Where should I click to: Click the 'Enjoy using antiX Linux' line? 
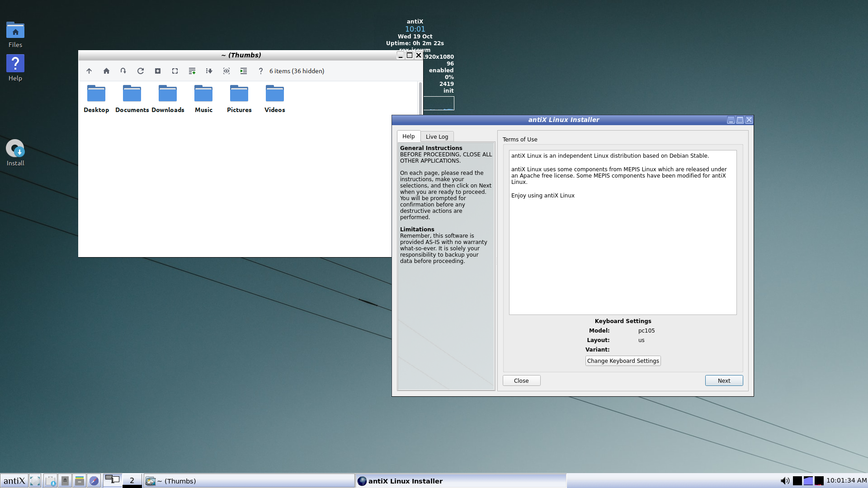point(543,196)
